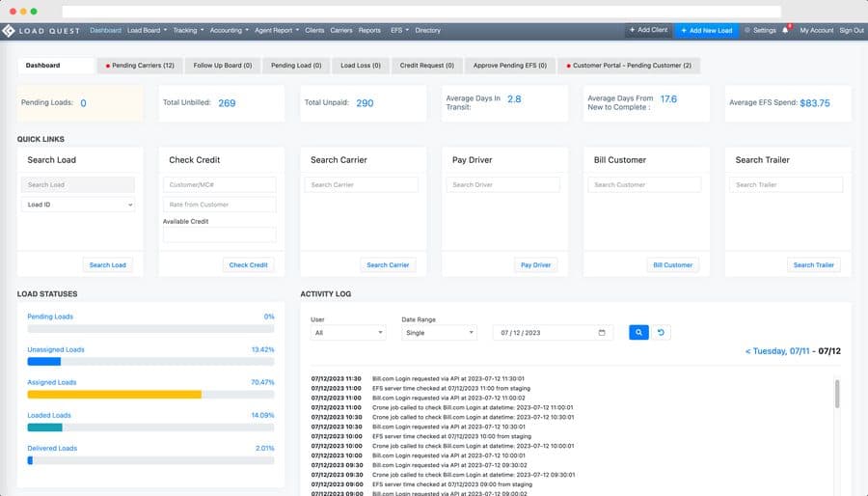Open the Clients menu item
Image resolution: width=868 pixels, height=496 pixels.
314,31
